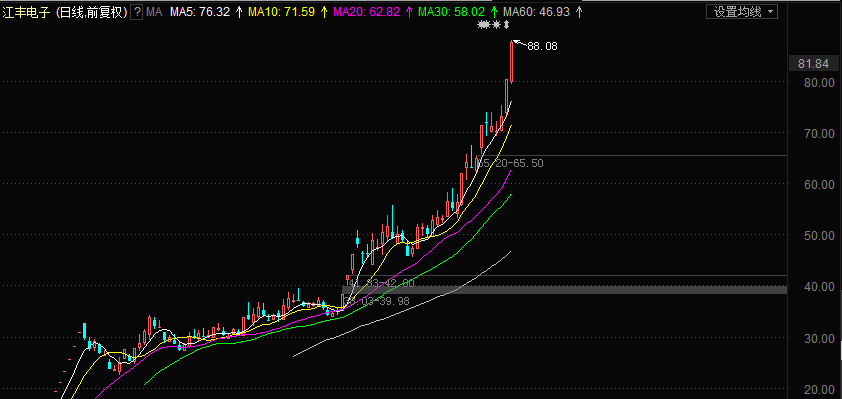This screenshot has width=842, height=399.
Task: Click the 41.83-42.00 gap line label
Action: coord(381,283)
